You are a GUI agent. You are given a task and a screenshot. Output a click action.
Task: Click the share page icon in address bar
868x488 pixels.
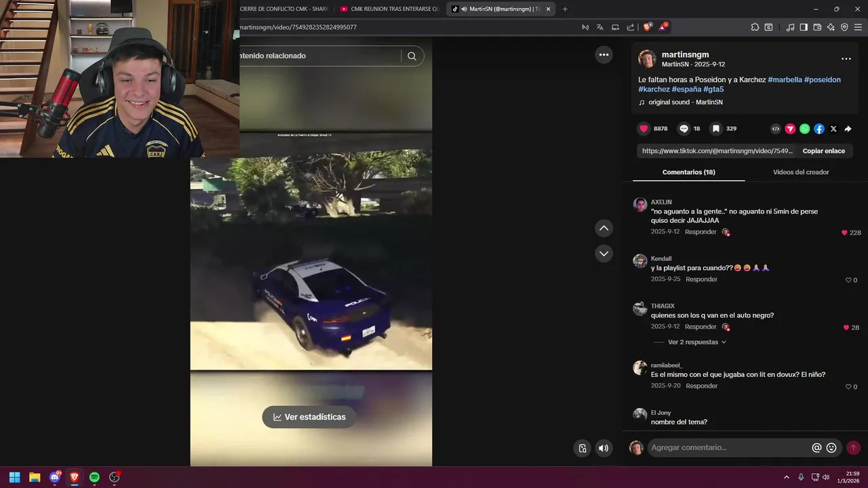point(631,27)
